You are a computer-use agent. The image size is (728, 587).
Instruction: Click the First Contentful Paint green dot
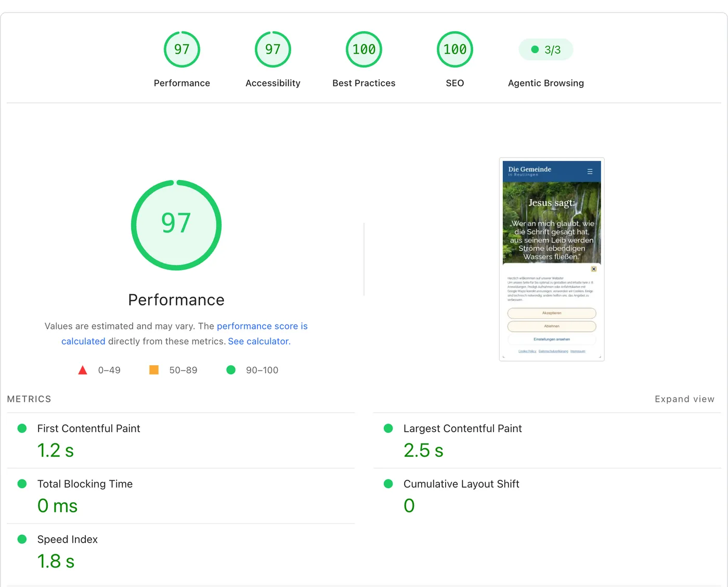(22, 428)
